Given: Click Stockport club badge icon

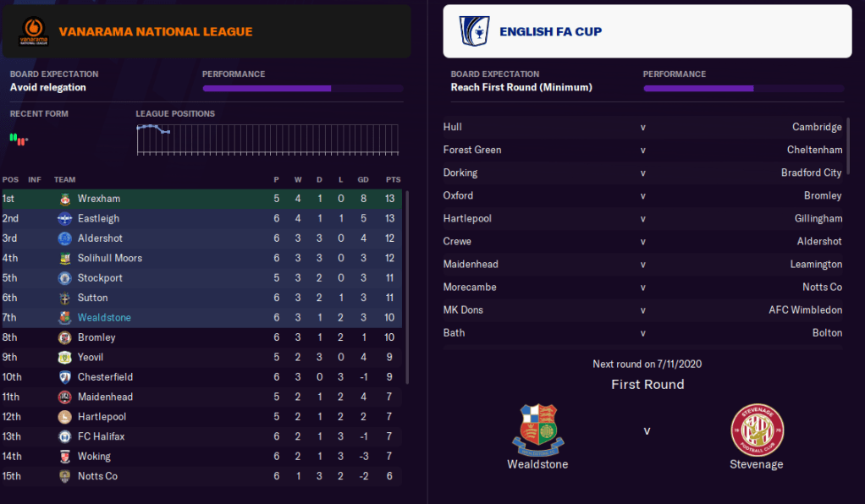Looking at the screenshot, I should [65, 278].
